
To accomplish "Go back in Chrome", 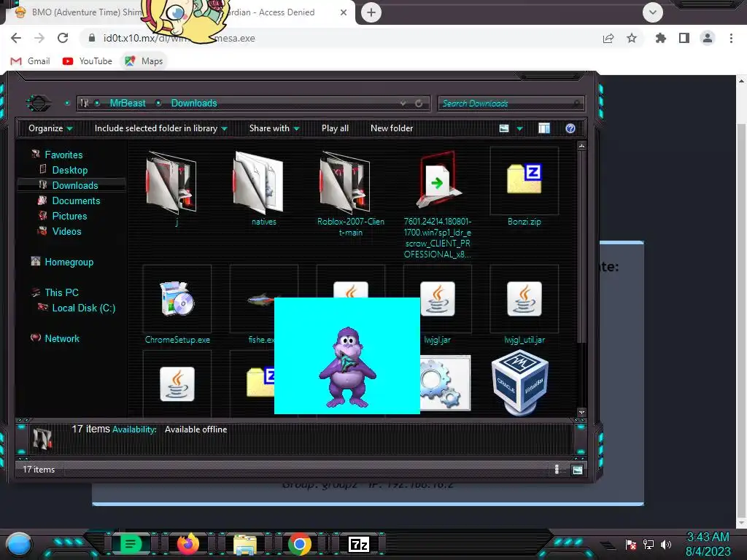I will pos(16,38).
